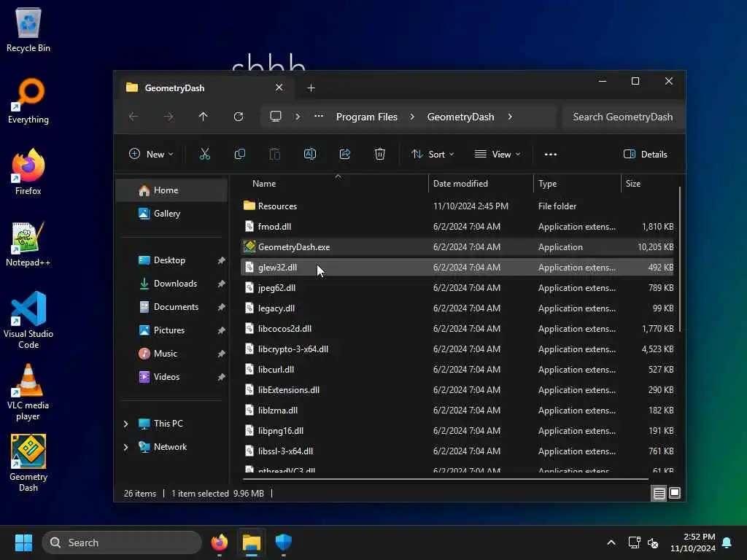Open the address bar ellipsis breadcrumb

pyautogui.click(x=319, y=116)
